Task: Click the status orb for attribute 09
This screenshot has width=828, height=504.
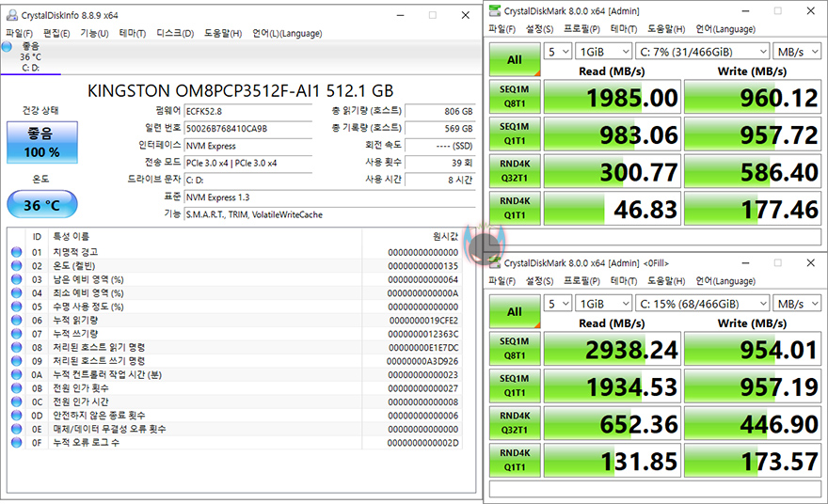Action: [x=16, y=360]
